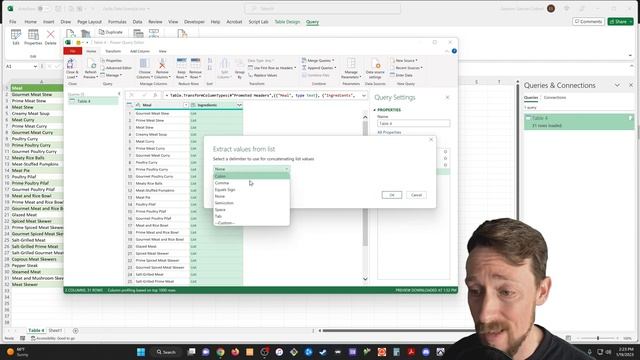This screenshot has width=640, height=360.
Task: Switch to Connections tab in Queries pane
Action: click(555, 98)
